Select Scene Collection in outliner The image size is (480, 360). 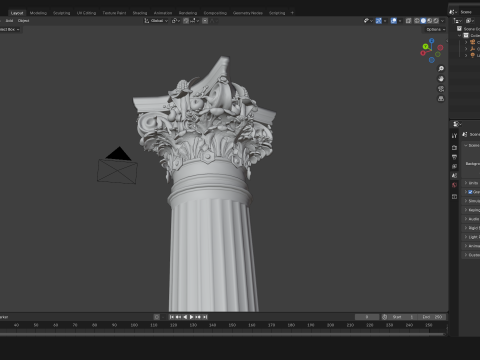tap(469, 29)
